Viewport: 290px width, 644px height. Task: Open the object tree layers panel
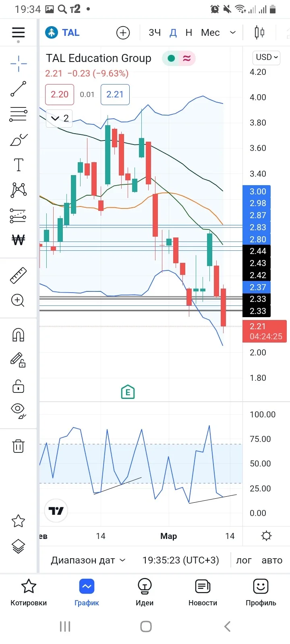18,546
